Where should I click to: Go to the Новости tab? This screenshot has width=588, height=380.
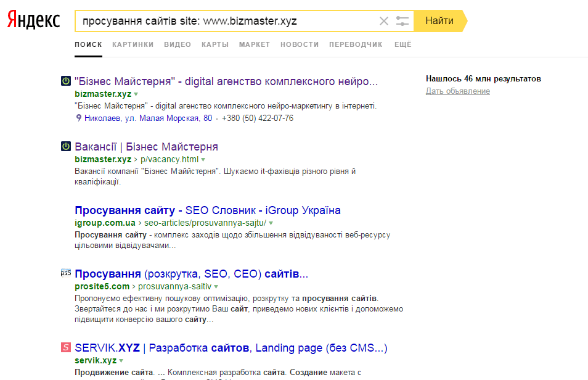300,44
